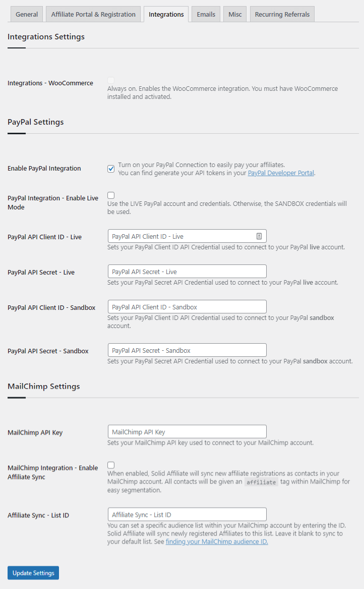The image size is (364, 589).
Task: Click the autofill icon in PayPal Client ID field
Action: point(259,236)
